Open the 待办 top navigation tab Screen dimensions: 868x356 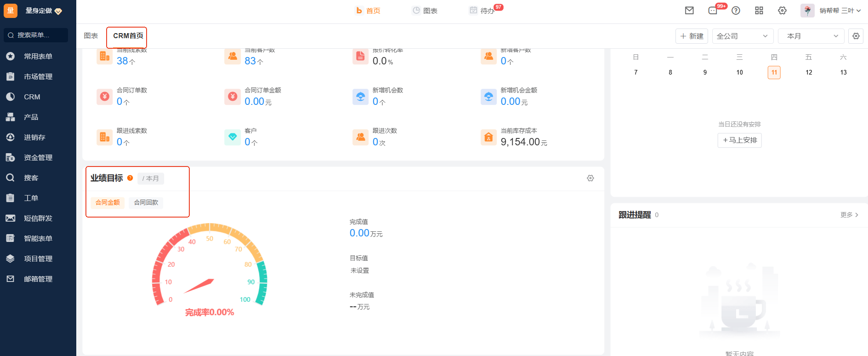[482, 11]
